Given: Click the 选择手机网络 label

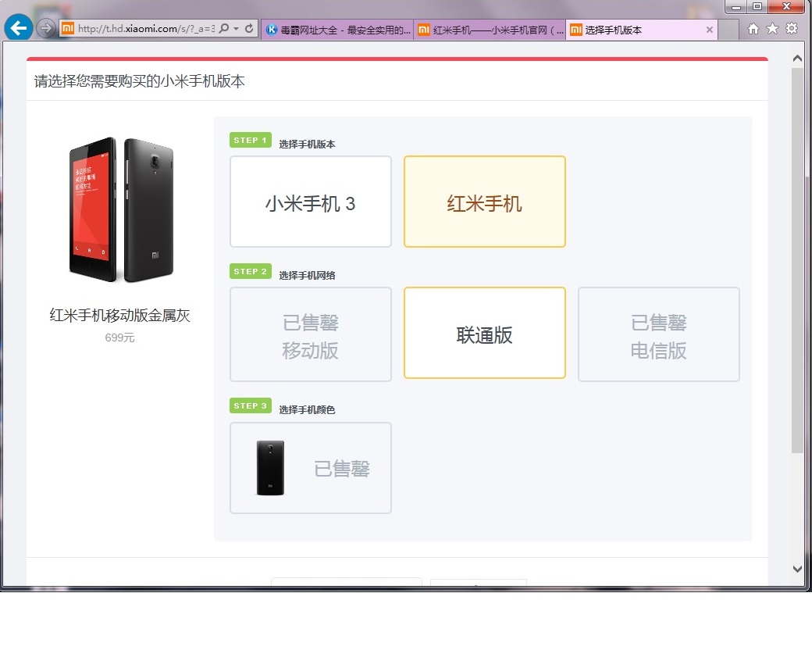Looking at the screenshot, I should (307, 275).
